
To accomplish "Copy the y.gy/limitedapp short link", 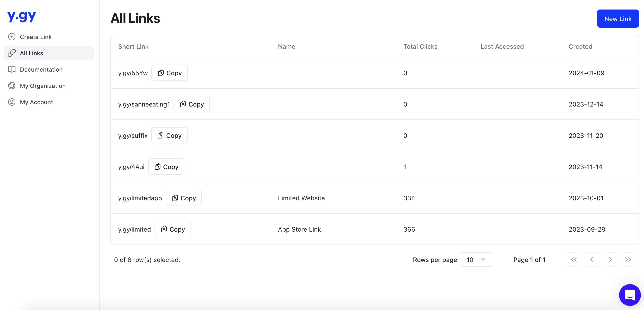I will [x=184, y=198].
